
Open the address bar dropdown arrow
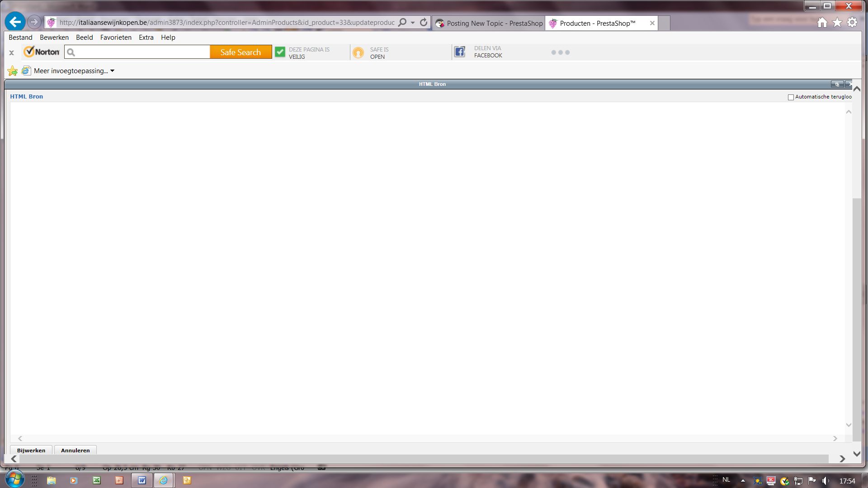pos(413,23)
